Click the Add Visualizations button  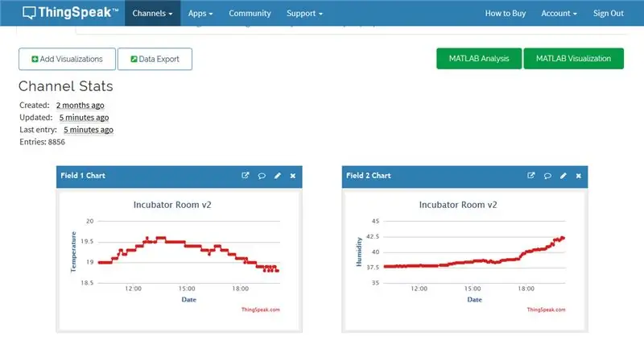coord(67,59)
